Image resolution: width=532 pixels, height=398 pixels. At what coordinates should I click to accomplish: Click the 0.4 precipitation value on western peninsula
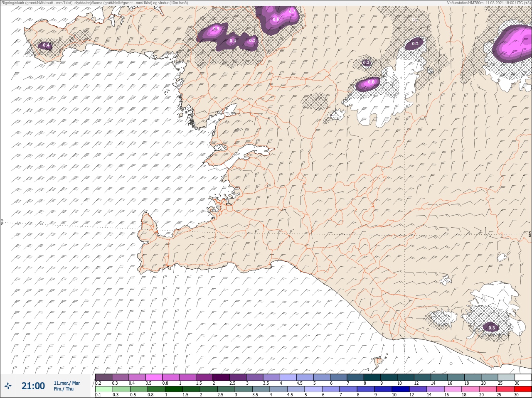coord(46,45)
